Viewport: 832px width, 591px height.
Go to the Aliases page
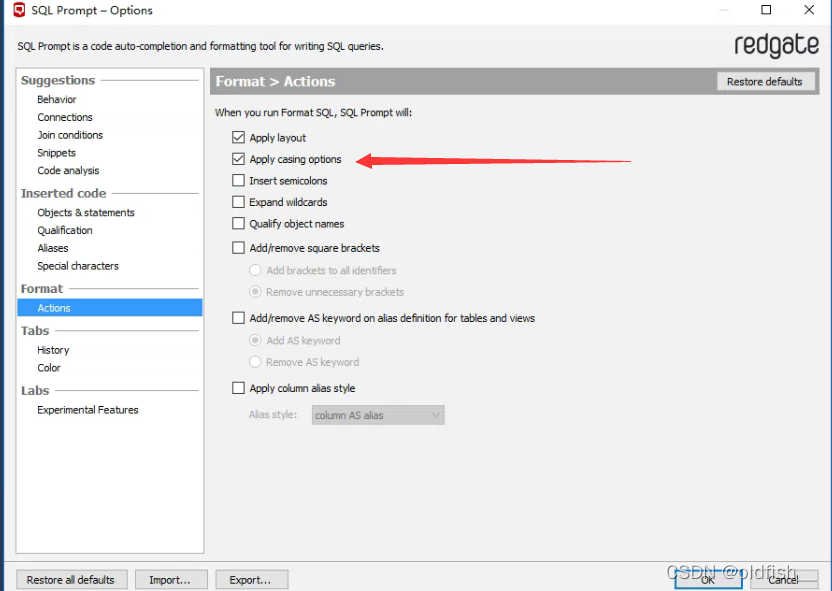[53, 248]
